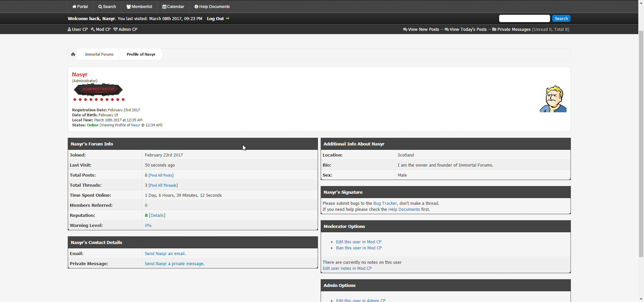
Task: Open the Portal page
Action: click(x=80, y=7)
